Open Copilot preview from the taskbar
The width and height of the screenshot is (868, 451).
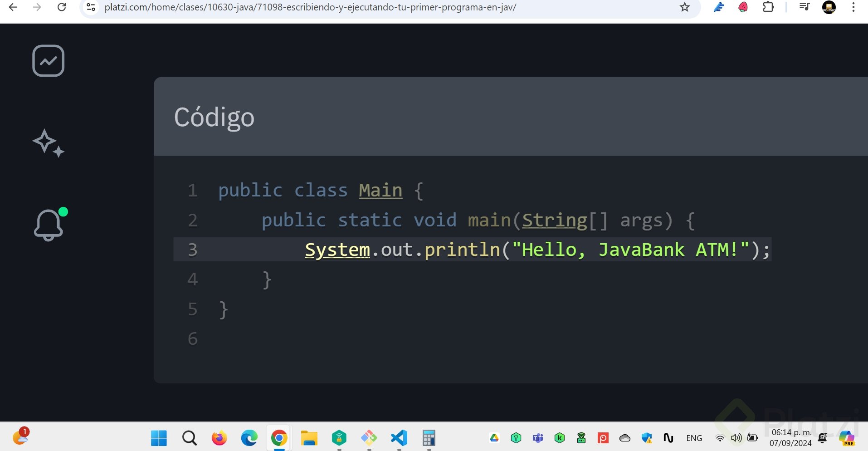pos(847,438)
